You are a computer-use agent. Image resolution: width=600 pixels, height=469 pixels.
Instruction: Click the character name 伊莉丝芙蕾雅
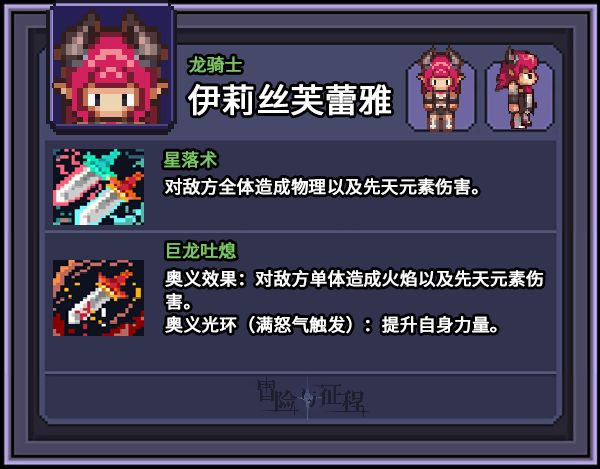point(290,100)
